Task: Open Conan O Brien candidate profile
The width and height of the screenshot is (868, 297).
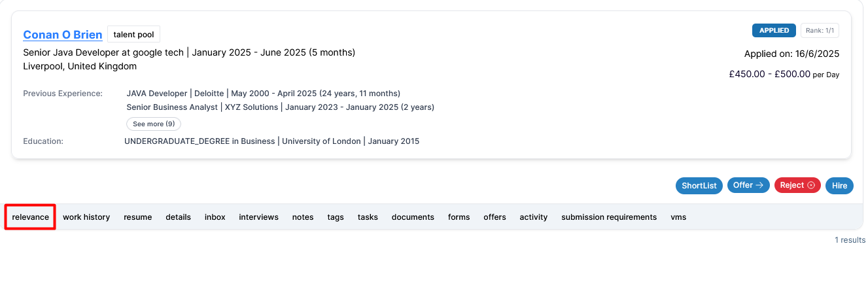Action: coord(63,35)
